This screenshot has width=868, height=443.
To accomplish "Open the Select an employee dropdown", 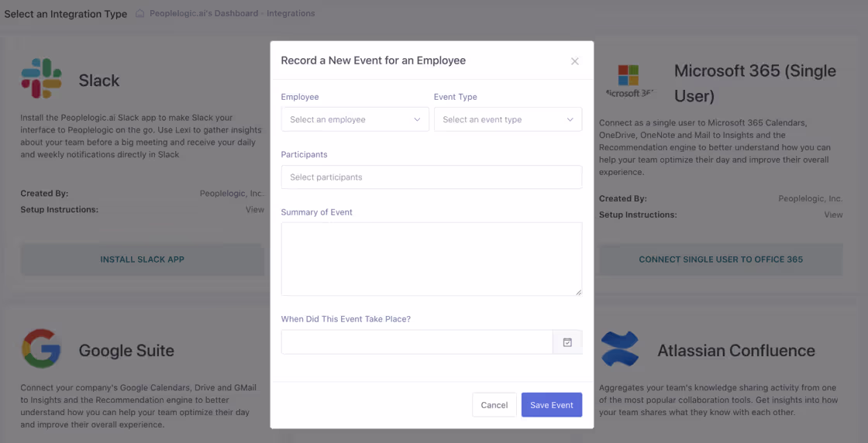I will [x=355, y=119].
